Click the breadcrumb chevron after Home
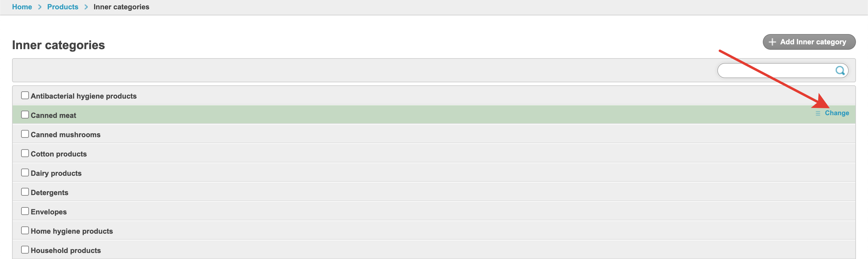Image resolution: width=868 pixels, height=259 pixels. pos(40,7)
